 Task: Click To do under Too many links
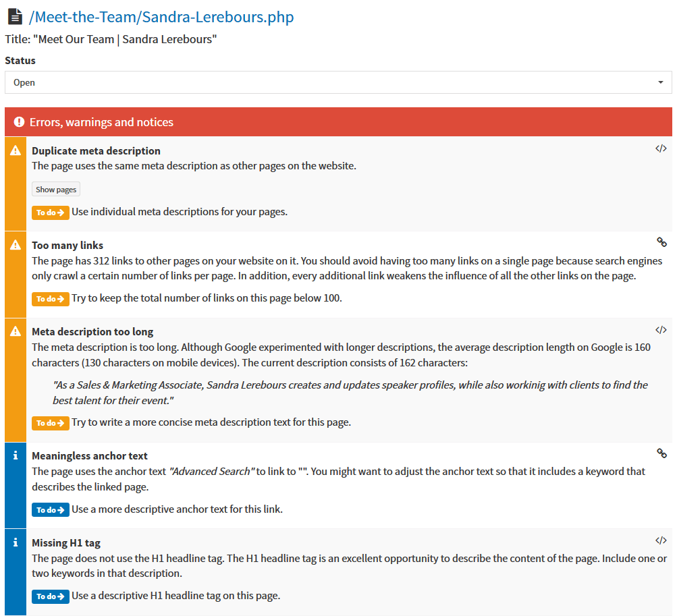coord(51,299)
